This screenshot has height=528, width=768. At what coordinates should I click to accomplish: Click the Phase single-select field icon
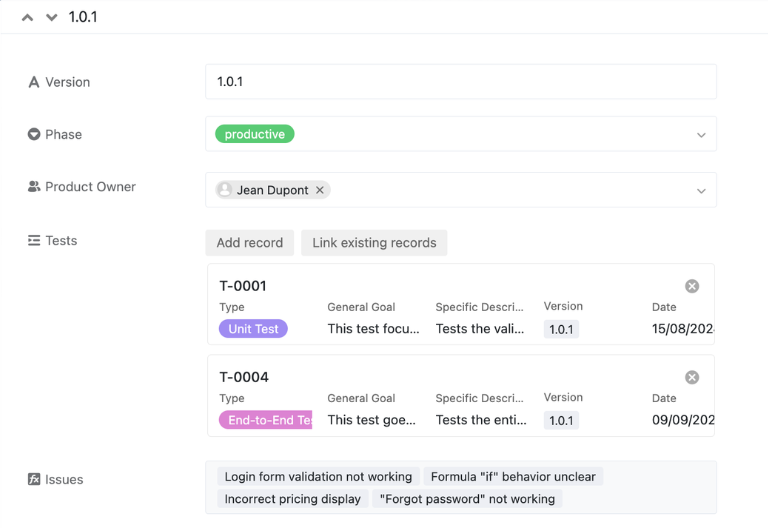(34, 134)
